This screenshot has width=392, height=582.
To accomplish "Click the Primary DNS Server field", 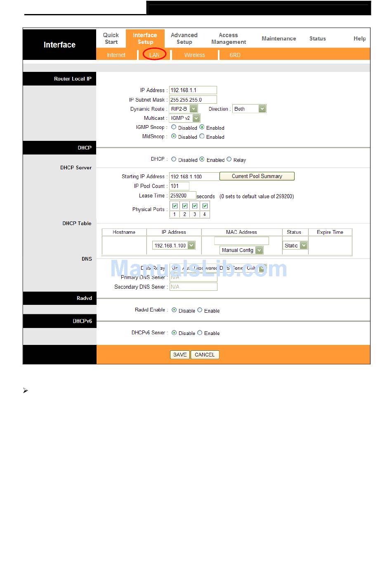I will click(x=193, y=278).
